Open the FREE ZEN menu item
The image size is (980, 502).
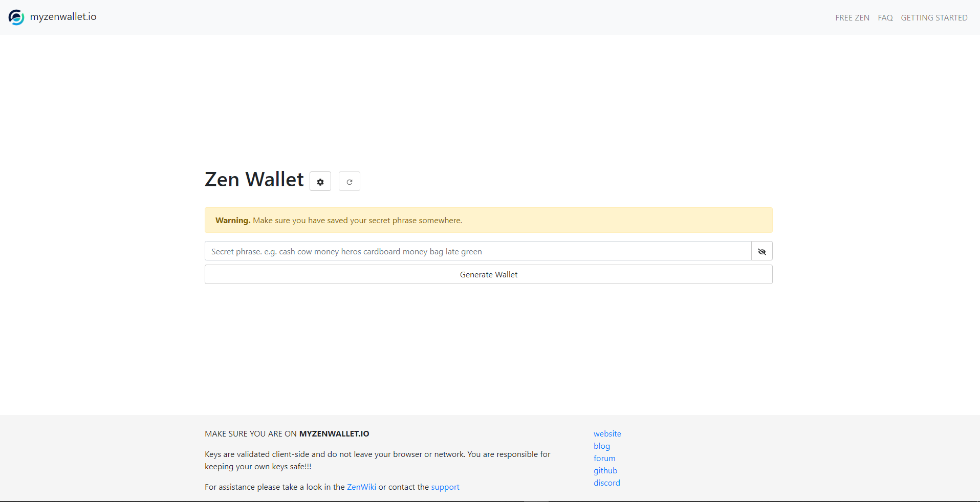(853, 18)
